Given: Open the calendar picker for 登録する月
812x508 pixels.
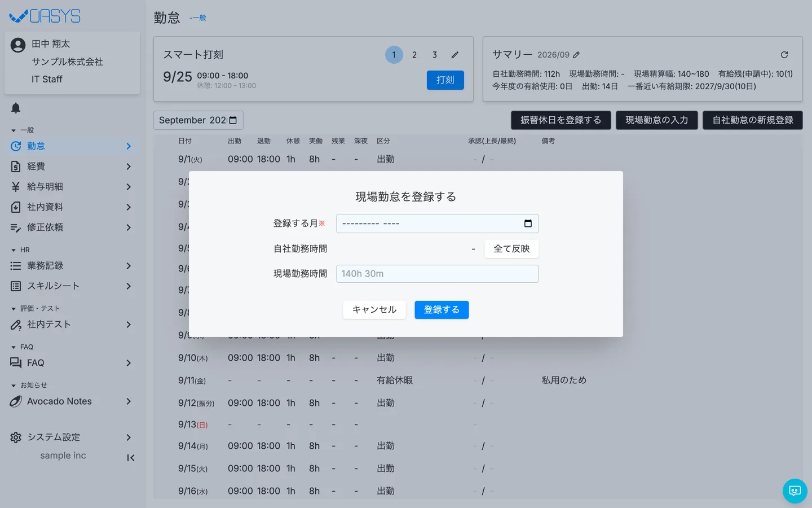Looking at the screenshot, I should tap(528, 224).
